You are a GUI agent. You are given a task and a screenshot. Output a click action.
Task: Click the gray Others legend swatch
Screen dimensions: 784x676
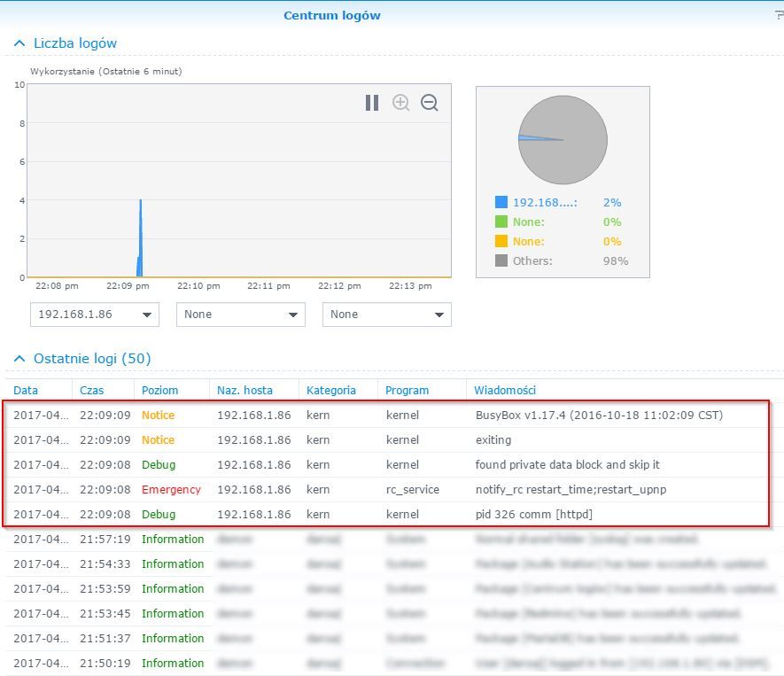pyautogui.click(x=501, y=260)
